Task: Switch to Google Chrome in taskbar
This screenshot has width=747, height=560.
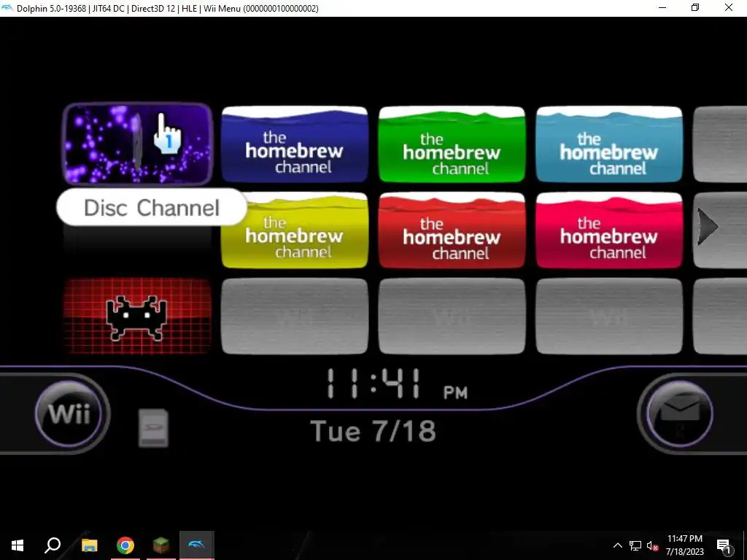Action: [125, 545]
